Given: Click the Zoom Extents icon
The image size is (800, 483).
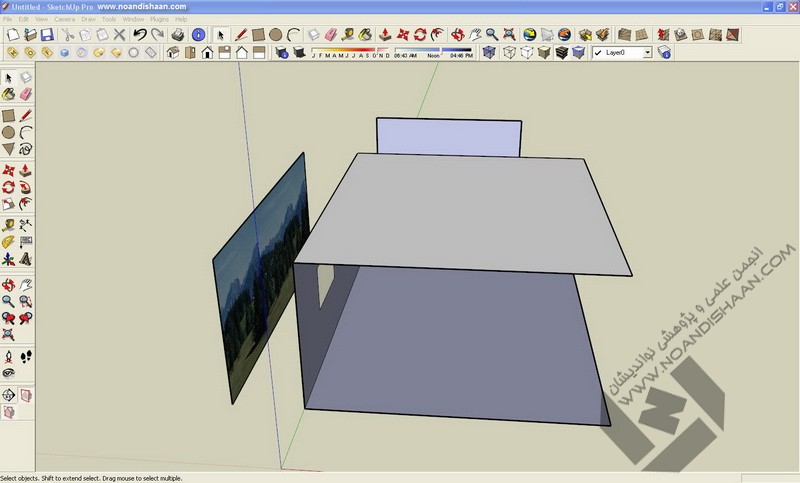Looking at the screenshot, I should coord(510,35).
